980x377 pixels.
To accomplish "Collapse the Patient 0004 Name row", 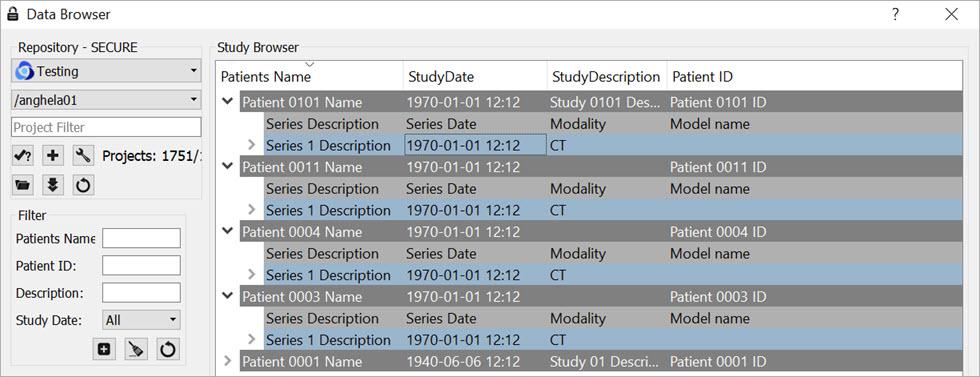I will pos(228,231).
